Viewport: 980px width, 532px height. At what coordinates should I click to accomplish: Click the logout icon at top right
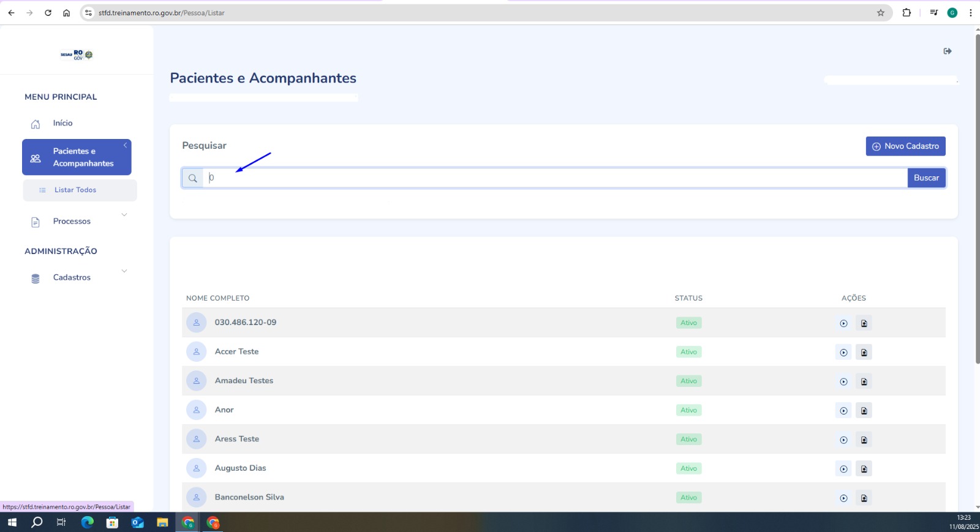coord(948,51)
